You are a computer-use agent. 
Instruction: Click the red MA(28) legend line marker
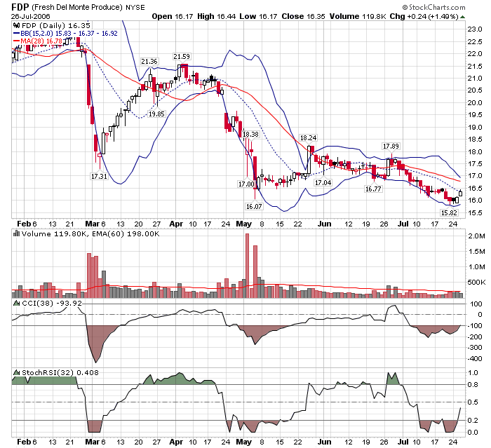point(17,41)
